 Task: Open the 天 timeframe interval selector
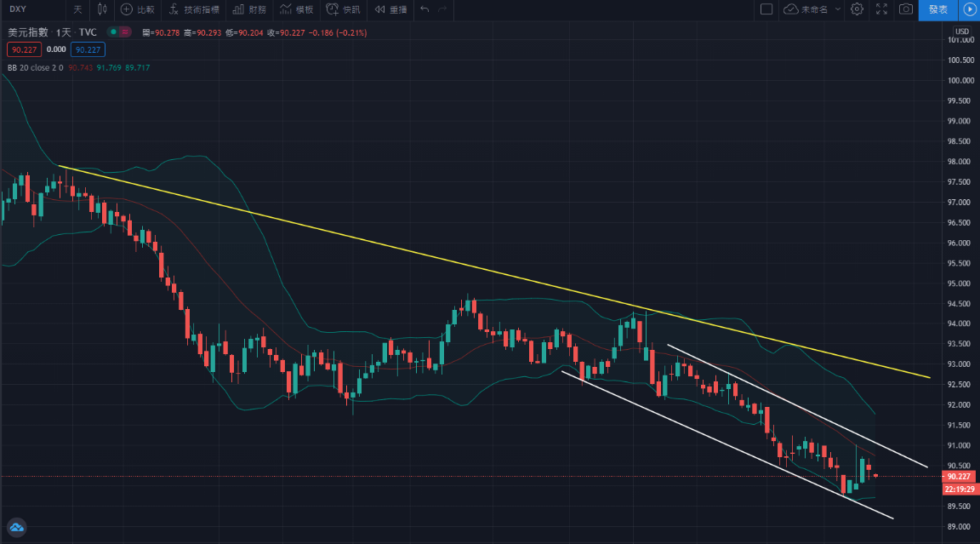[77, 9]
